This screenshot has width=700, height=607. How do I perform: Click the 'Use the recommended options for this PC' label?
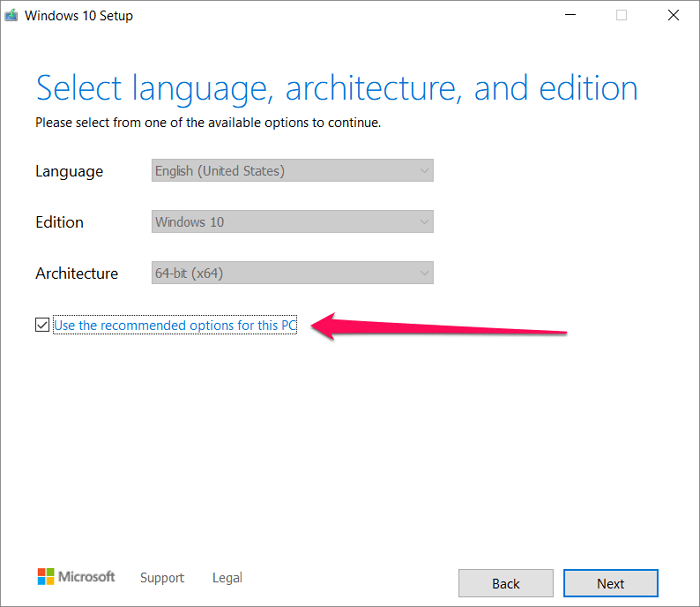pos(175,325)
